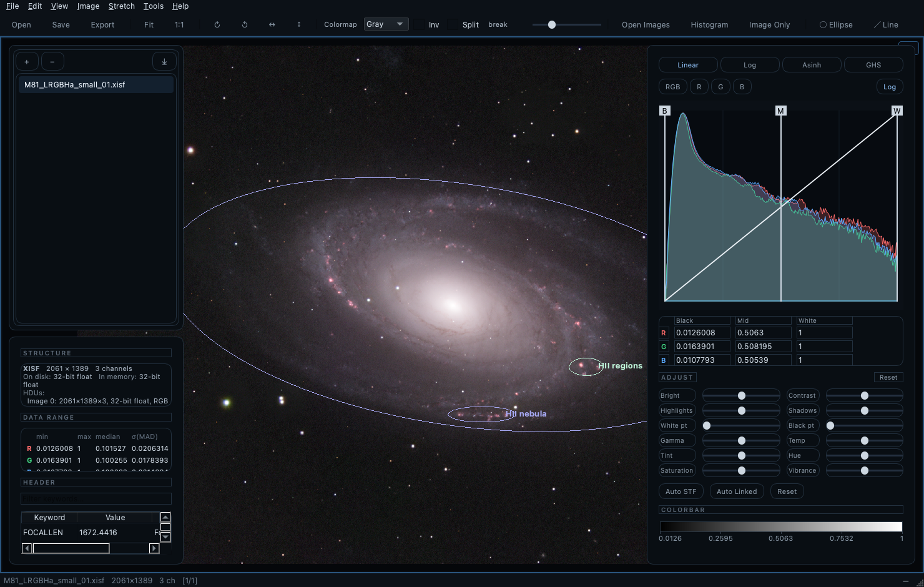Click the header table scroll-left arrow

(x=27, y=548)
